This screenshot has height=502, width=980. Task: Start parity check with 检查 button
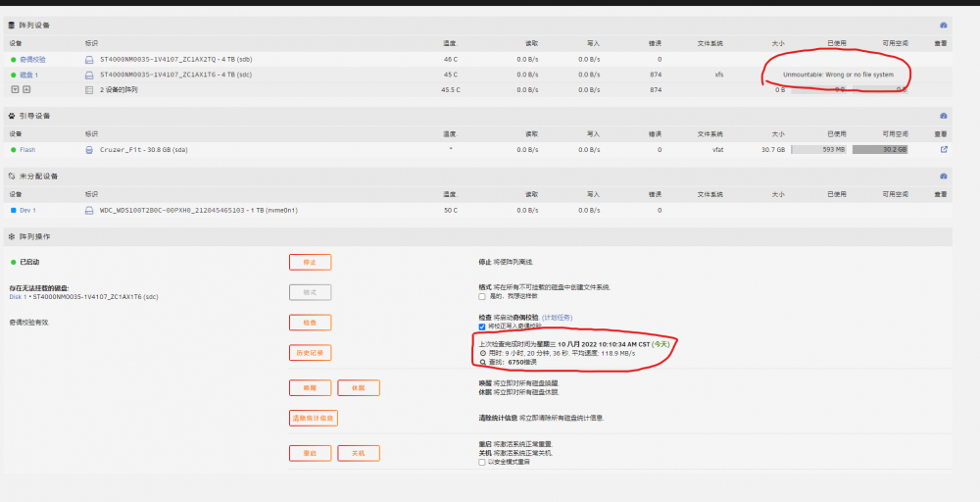point(310,323)
